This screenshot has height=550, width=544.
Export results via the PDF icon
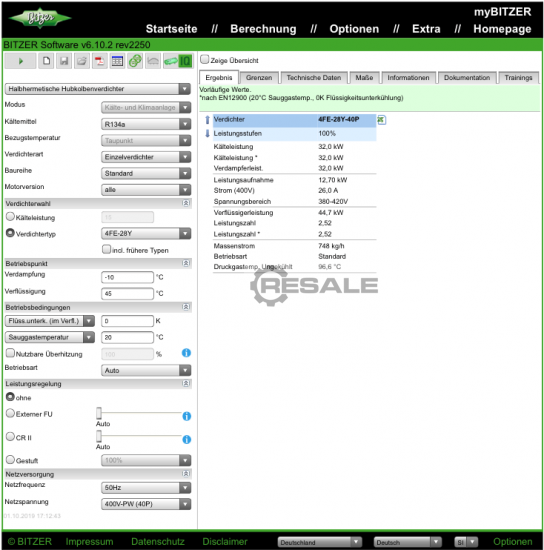[x=100, y=61]
